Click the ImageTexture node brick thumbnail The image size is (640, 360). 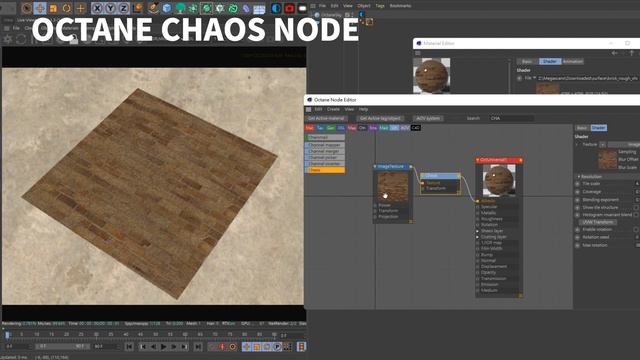click(393, 186)
